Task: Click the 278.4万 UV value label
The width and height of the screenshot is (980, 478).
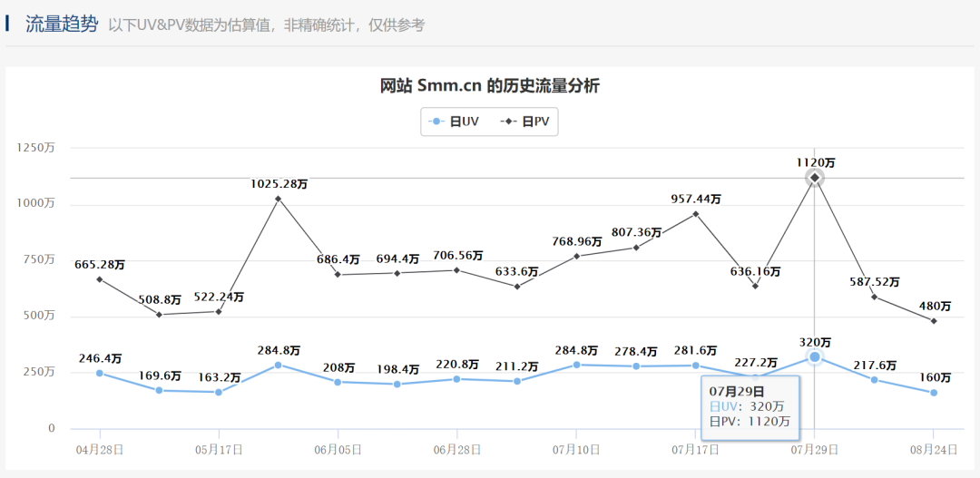Action: 636,353
